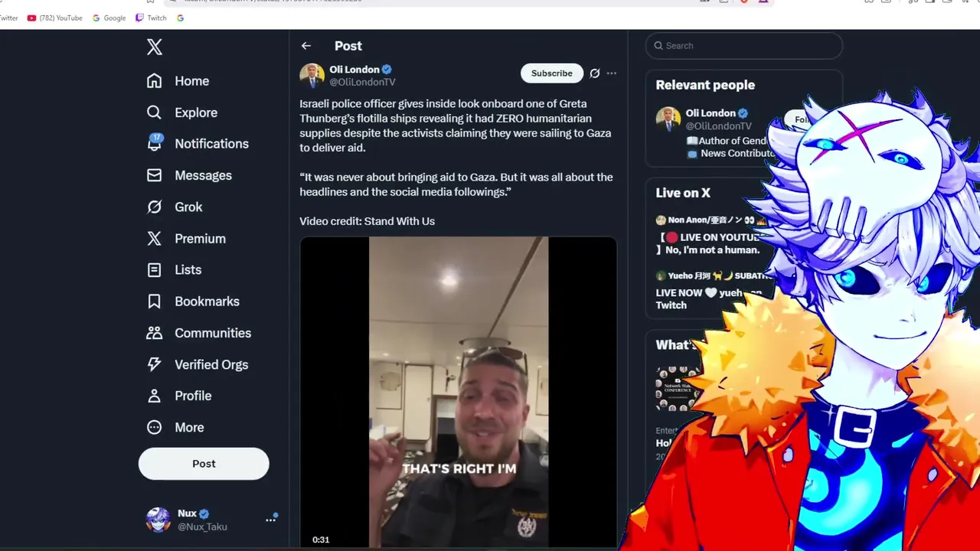This screenshot has height=551, width=980.
Task: Open Lists from sidebar
Action: pyautogui.click(x=174, y=270)
